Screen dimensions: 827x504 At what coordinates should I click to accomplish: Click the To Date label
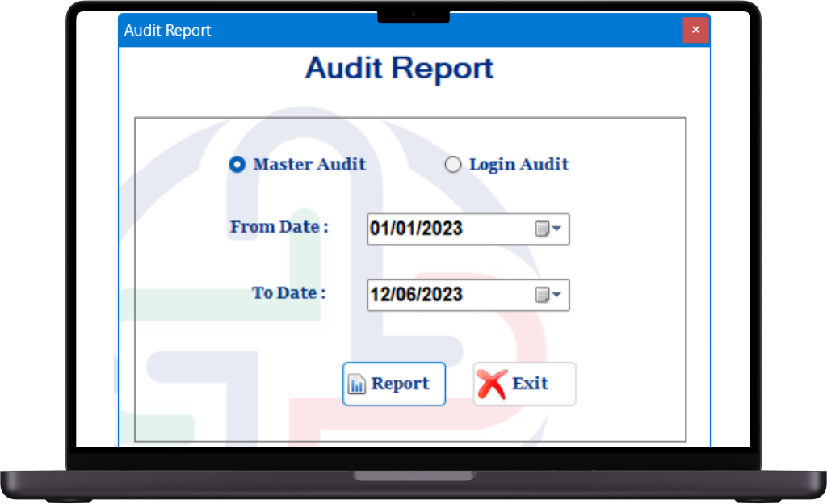coord(288,292)
